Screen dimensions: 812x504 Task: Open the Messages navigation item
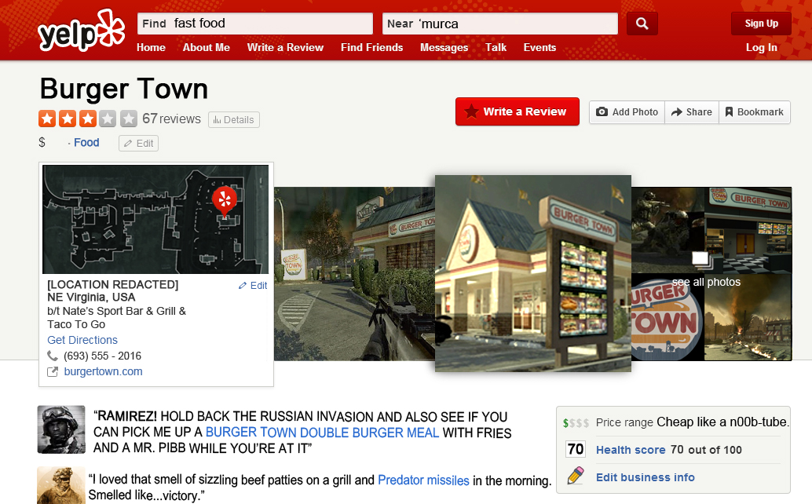pos(444,48)
